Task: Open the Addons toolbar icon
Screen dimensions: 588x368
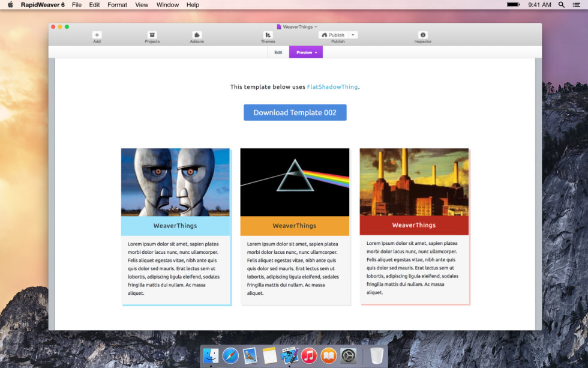Action: [197, 35]
